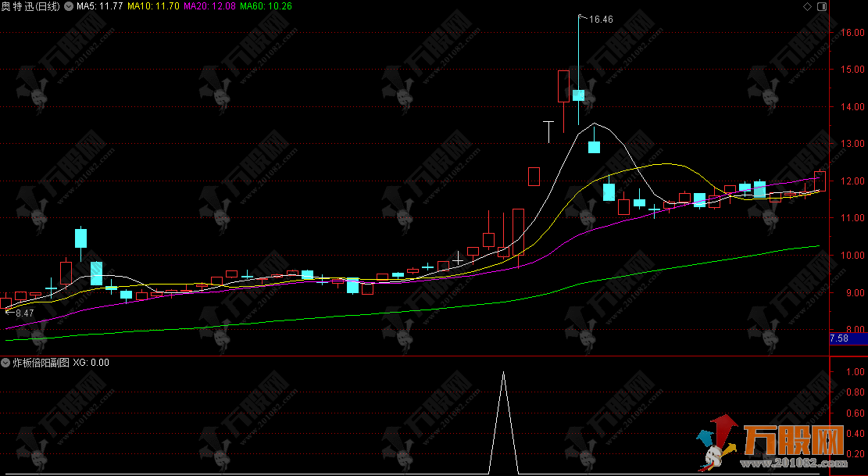Image resolution: width=868 pixels, height=476 pixels.
Task: Click the 11.00 price axis label
Action: coord(852,218)
